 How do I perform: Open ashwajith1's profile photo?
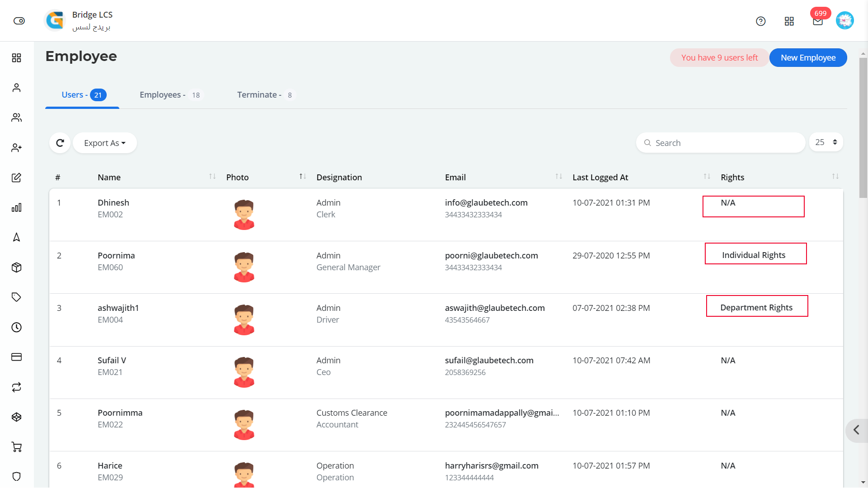[x=244, y=319]
